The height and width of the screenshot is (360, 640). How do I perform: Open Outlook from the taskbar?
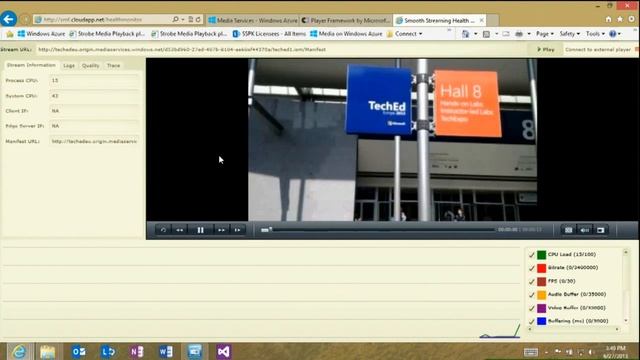tap(78, 351)
